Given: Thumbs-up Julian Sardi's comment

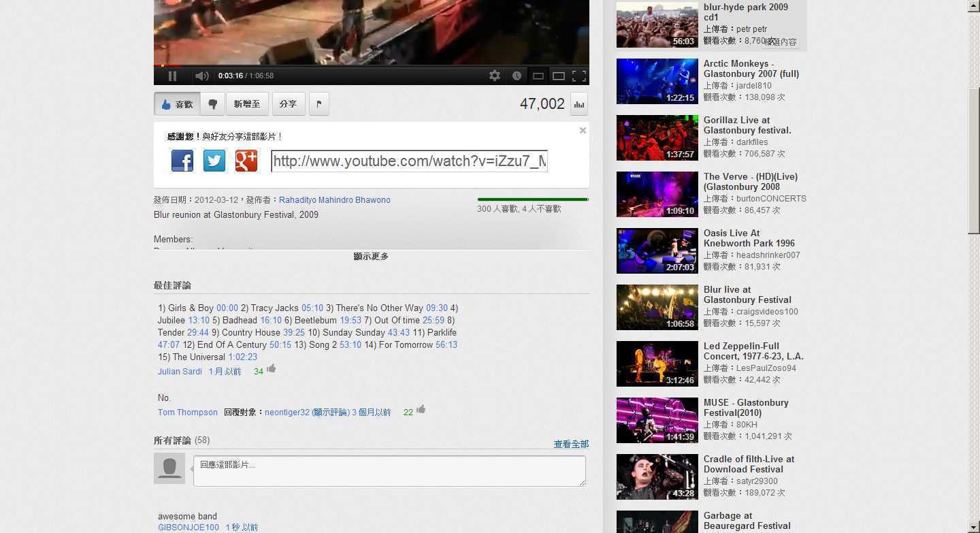Looking at the screenshot, I should 272,369.
